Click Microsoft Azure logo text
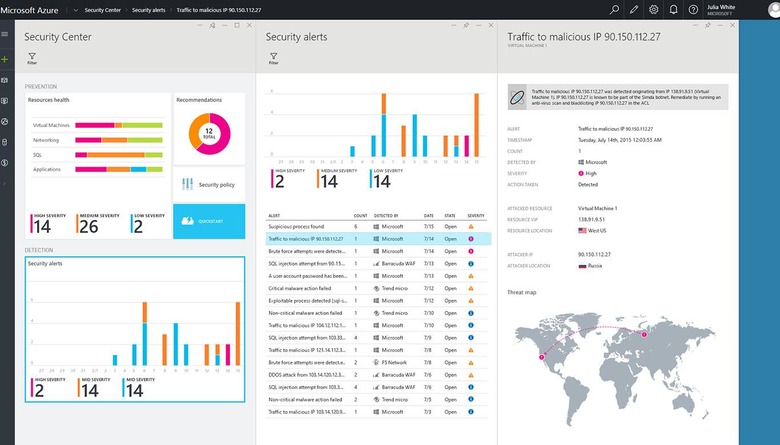Screen dimensions: 780x445 [29, 10]
